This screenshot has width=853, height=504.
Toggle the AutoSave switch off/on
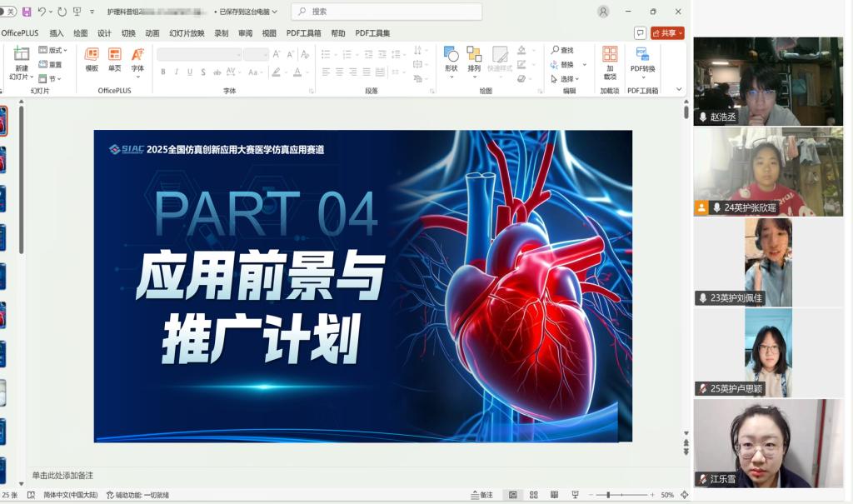click(x=8, y=12)
